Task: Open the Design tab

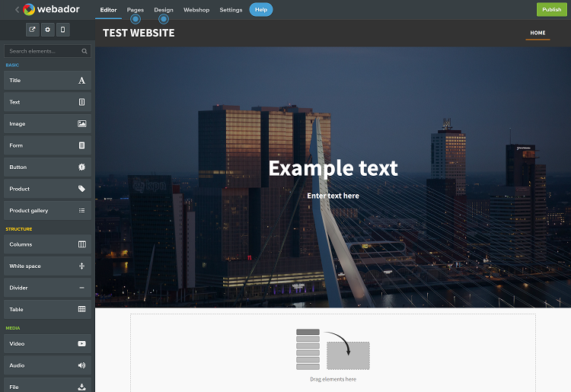Action: (x=163, y=10)
